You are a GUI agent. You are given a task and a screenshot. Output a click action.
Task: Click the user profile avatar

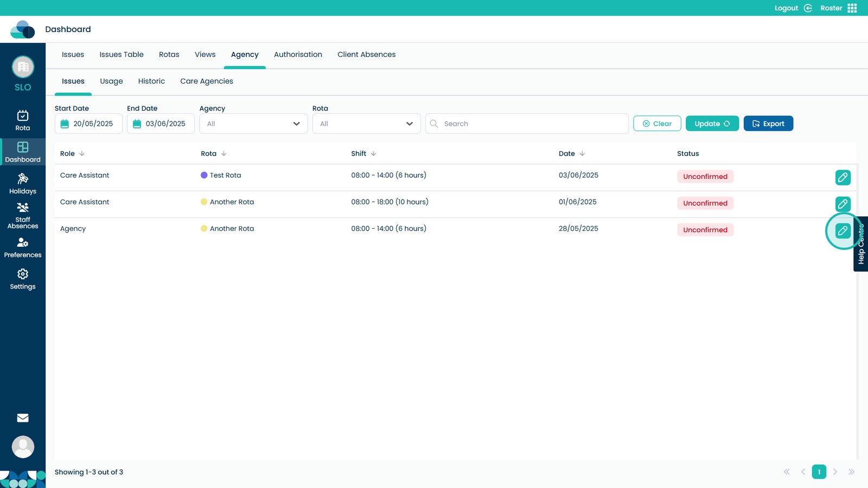click(23, 447)
